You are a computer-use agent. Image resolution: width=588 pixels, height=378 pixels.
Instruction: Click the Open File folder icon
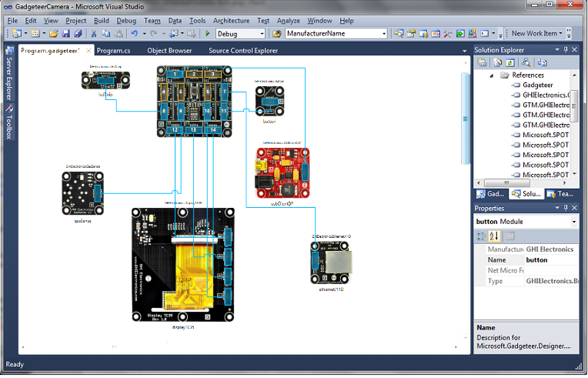(54, 34)
